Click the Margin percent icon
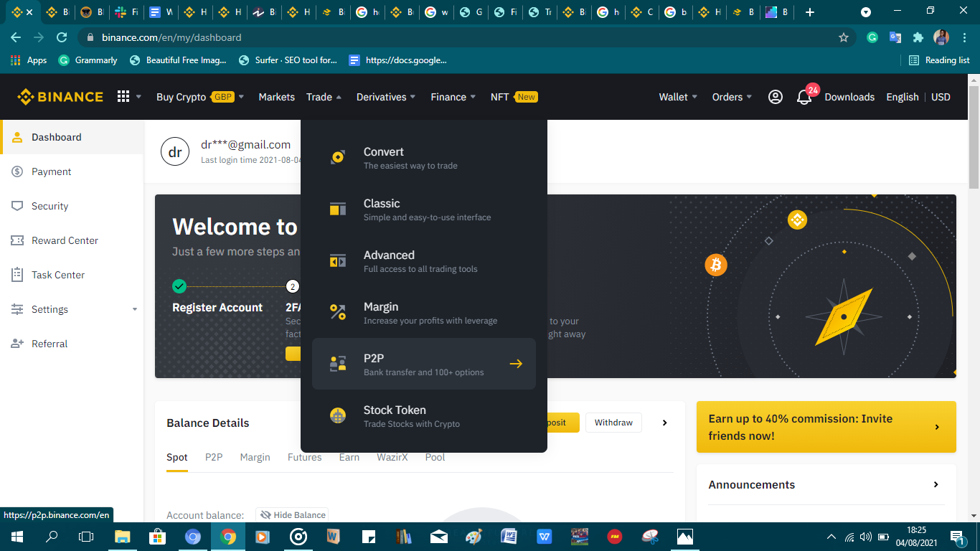The image size is (980, 551). point(338,312)
